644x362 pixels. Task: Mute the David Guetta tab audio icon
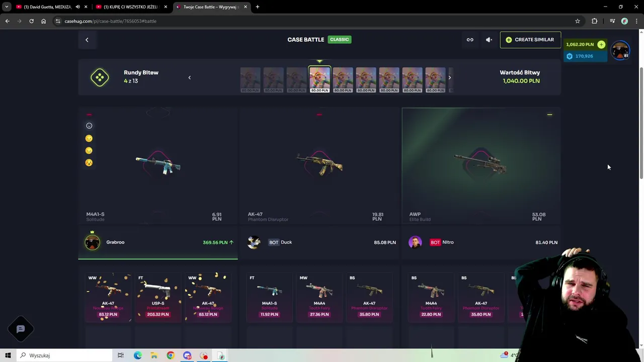[x=77, y=7]
